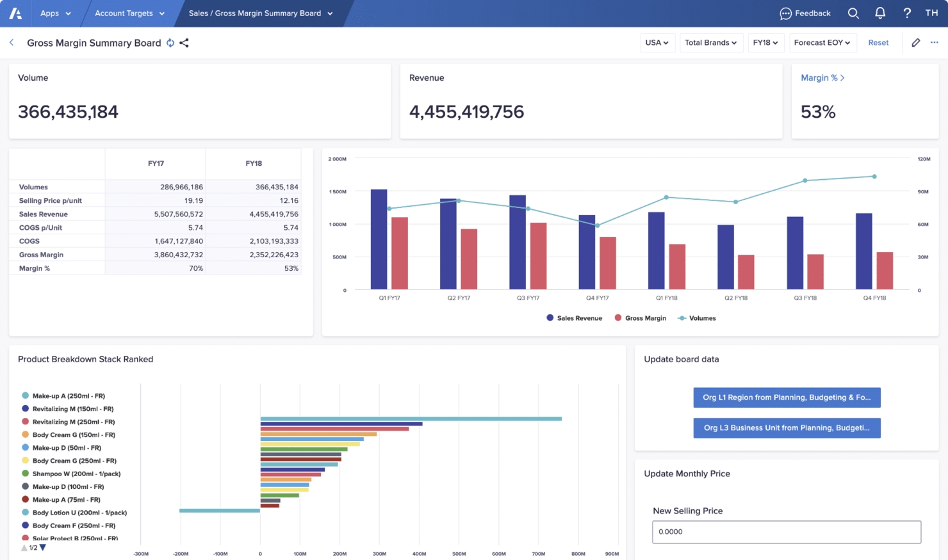Image resolution: width=948 pixels, height=560 pixels.
Task: Toggle Body Cream G (250ml - FR) legend item
Action: coord(69,461)
